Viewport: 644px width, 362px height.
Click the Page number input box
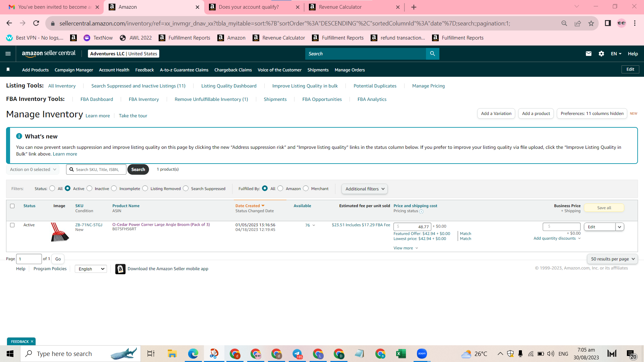point(29,259)
